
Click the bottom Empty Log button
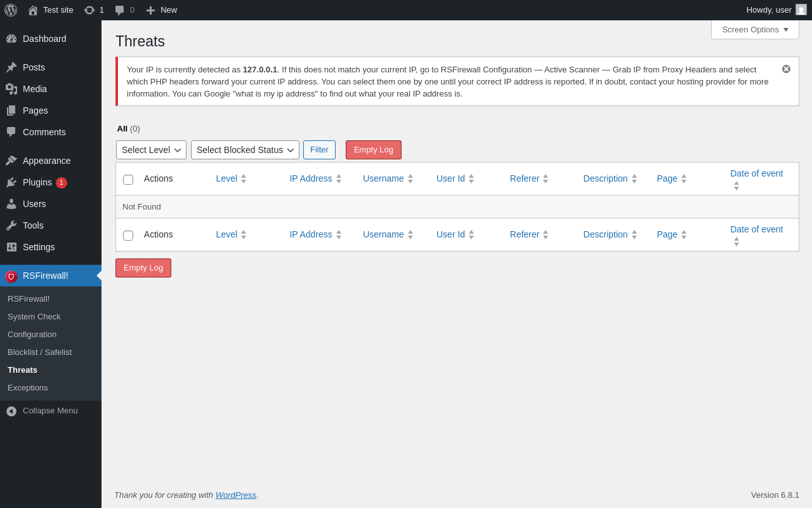tap(143, 268)
